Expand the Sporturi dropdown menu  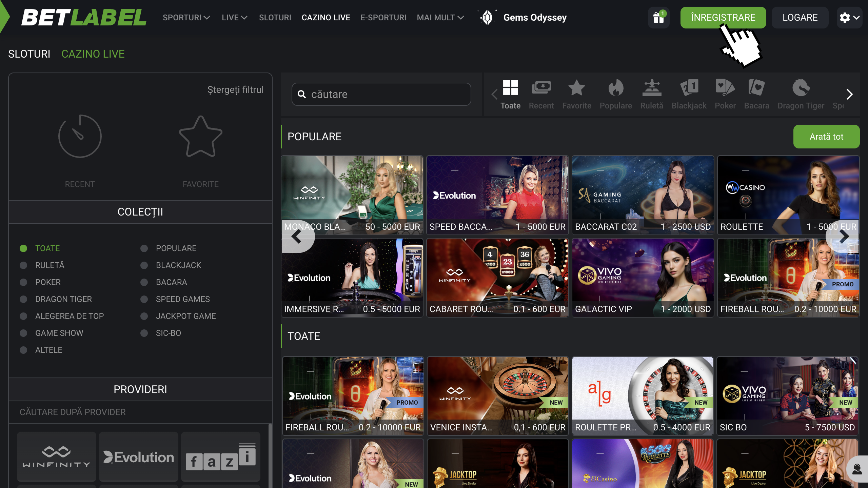(x=186, y=18)
